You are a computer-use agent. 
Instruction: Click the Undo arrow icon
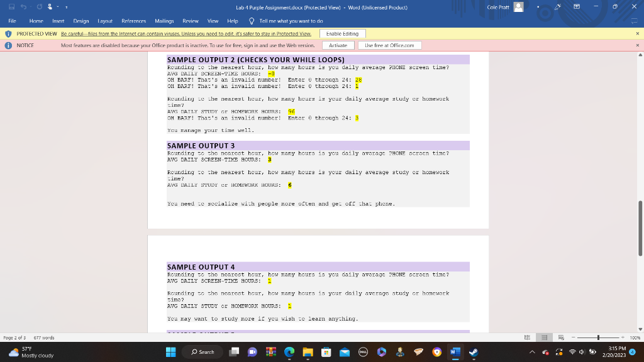[23, 7]
